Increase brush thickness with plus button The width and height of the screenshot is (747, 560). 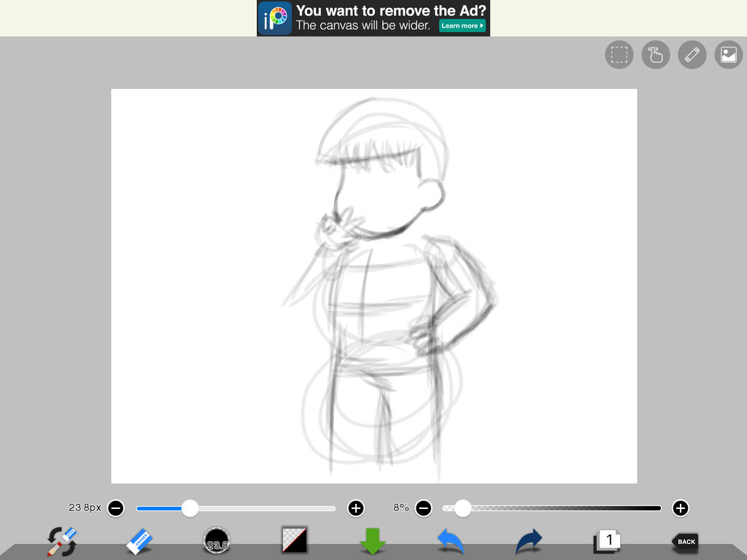pos(356,508)
